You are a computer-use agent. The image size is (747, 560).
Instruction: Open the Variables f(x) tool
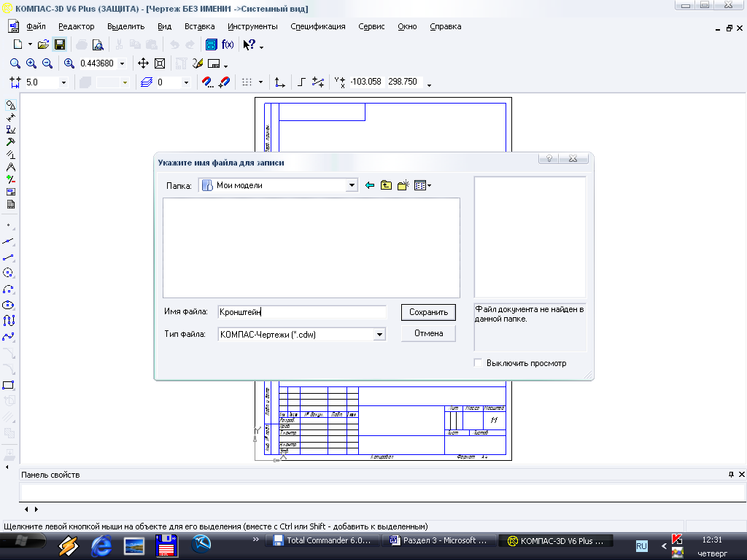pos(228,44)
